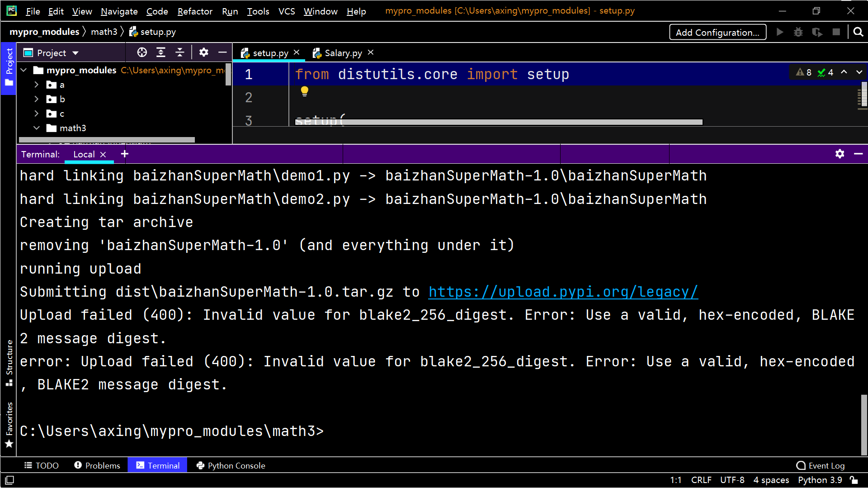Add a new terminal session with plus
Image resolution: width=868 pixels, height=488 pixels.
(125, 154)
